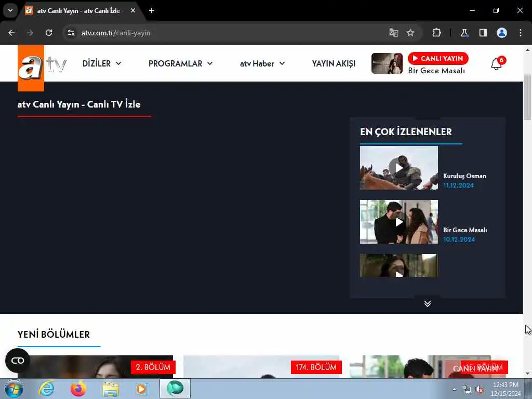Play the Kuruluş Osman video thumbnail
This screenshot has width=532, height=399.
[x=398, y=168]
